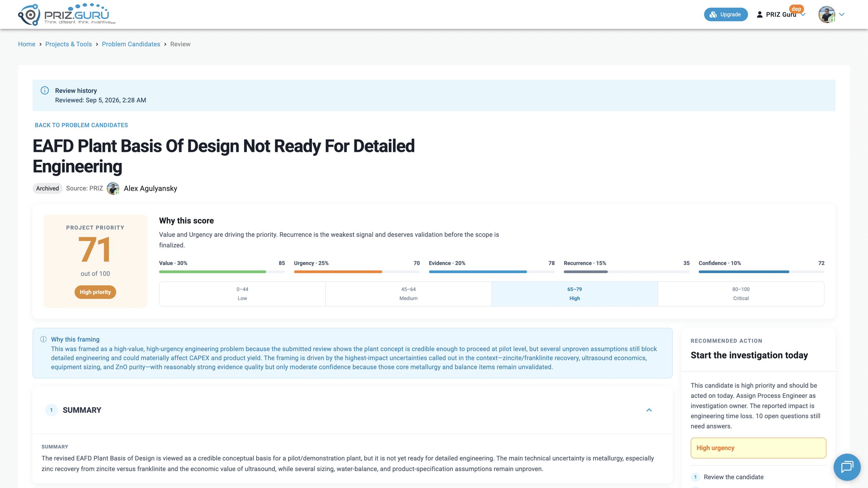This screenshot has height=488, width=868.
Task: Open the PRIZ Guru workspace dropdown
Action: pyautogui.click(x=781, y=15)
